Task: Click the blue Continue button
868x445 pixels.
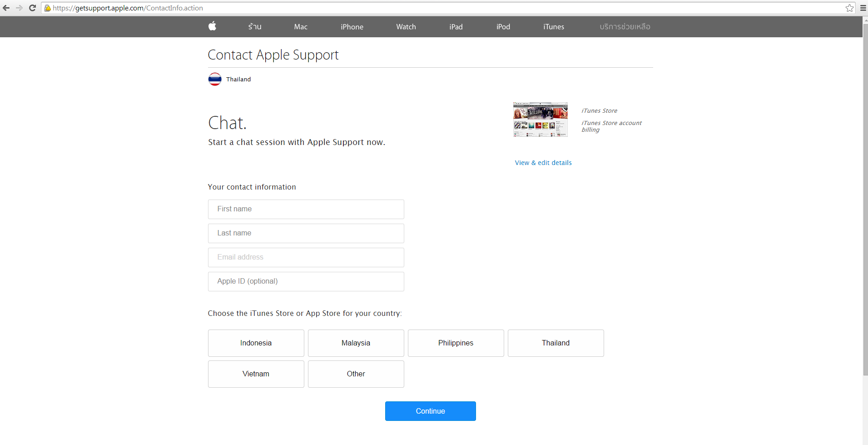Action: point(431,411)
